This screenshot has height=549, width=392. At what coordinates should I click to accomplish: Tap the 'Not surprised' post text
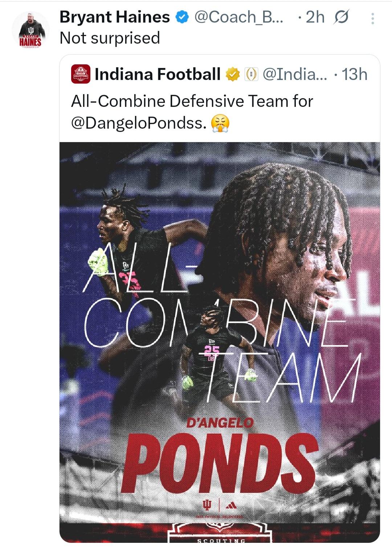click(110, 38)
